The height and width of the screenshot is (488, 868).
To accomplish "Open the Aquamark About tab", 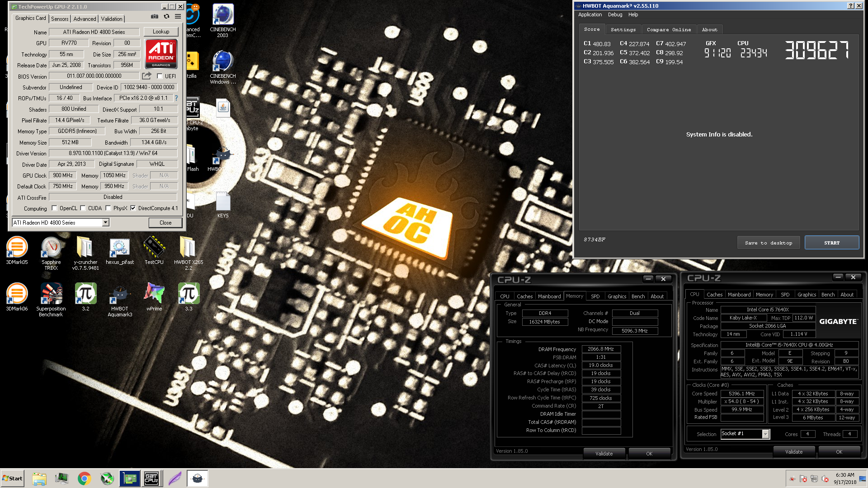I will (709, 29).
